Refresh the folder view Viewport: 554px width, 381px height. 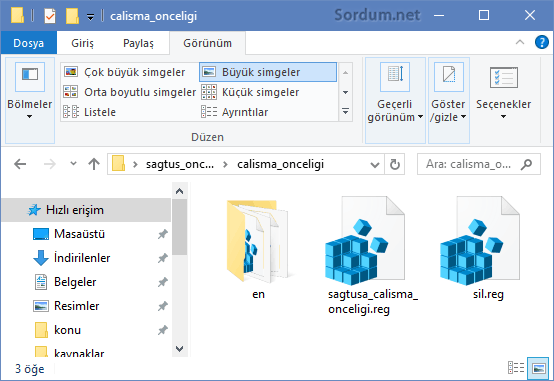tap(394, 165)
